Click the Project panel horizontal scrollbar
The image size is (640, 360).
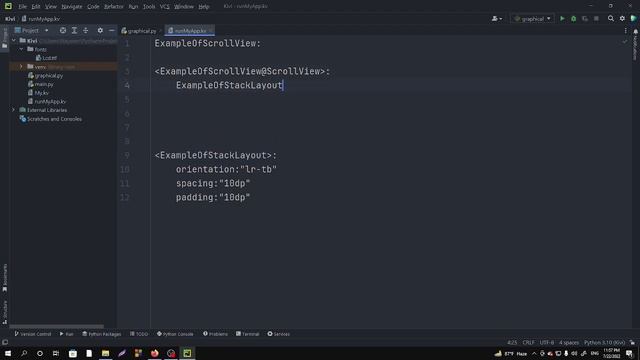click(x=57, y=326)
